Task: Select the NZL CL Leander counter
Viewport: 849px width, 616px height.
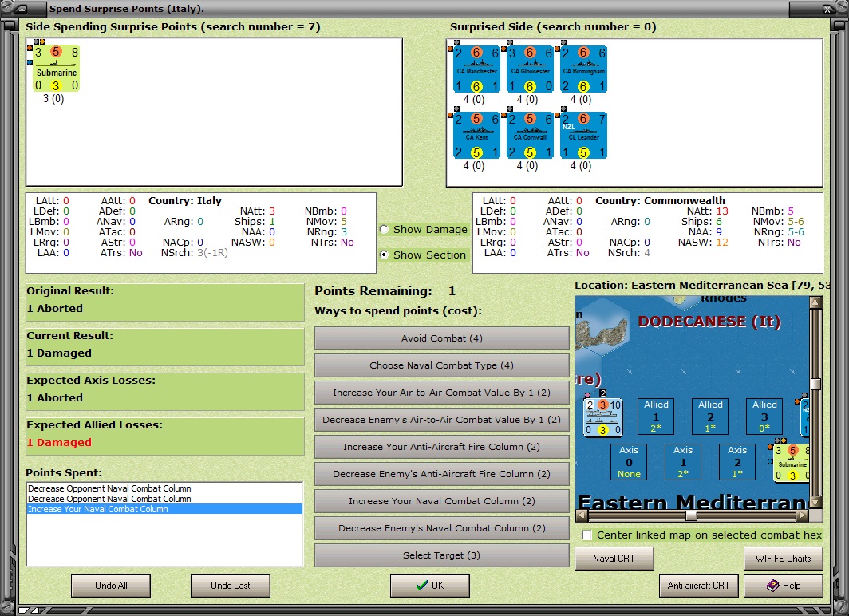Action: [584, 136]
